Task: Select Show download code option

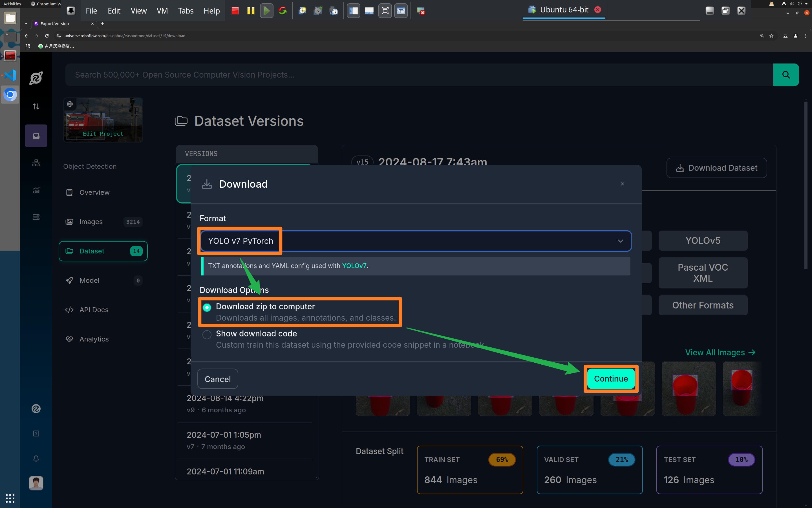Action: (x=207, y=334)
